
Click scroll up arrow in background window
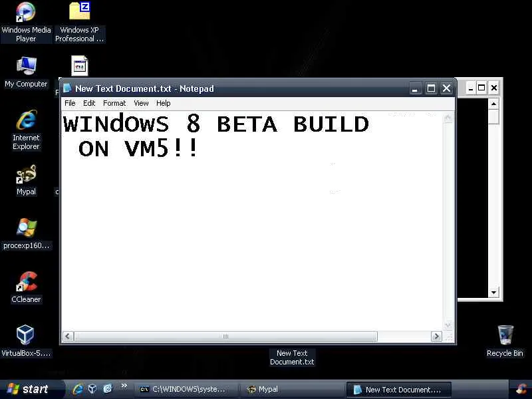[493, 104]
